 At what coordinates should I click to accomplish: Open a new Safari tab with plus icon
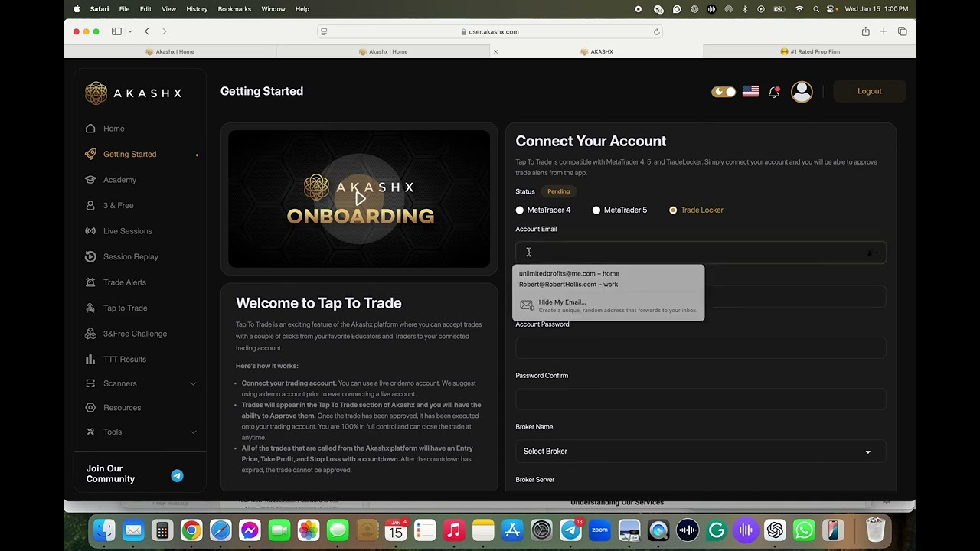click(884, 31)
